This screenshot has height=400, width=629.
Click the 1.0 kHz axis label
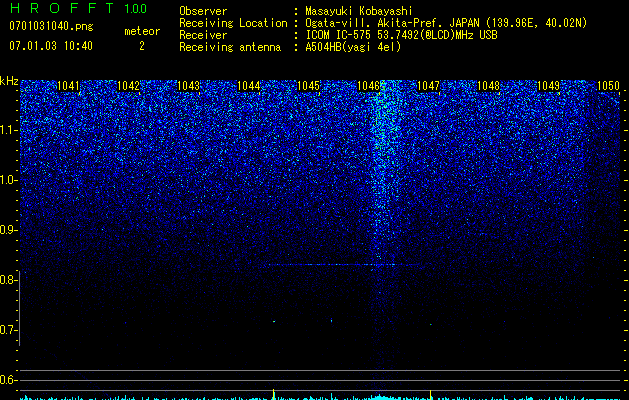[x=8, y=180]
